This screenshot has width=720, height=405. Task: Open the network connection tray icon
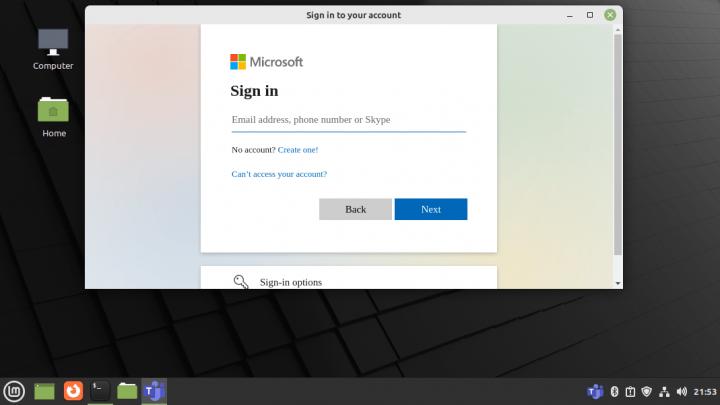[x=663, y=391]
